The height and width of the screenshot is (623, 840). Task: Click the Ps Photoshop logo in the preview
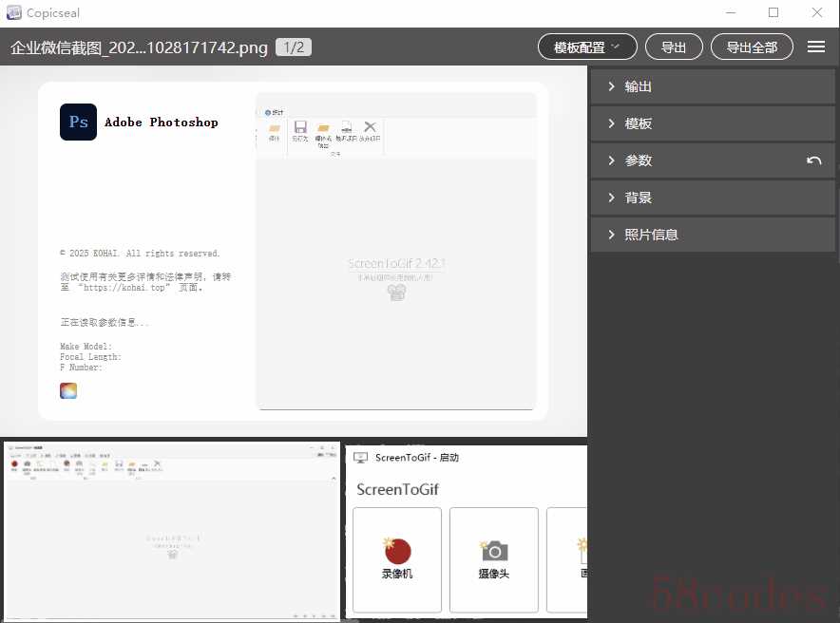[78, 123]
